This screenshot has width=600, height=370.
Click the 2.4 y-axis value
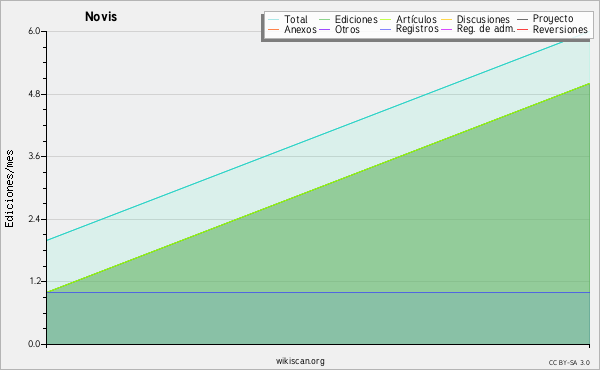pyautogui.click(x=34, y=219)
